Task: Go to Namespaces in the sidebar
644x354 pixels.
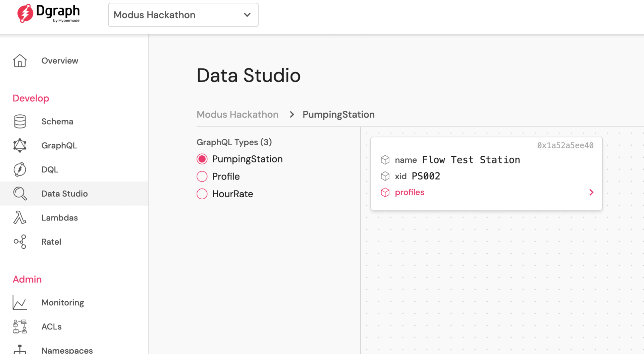Action: click(67, 350)
